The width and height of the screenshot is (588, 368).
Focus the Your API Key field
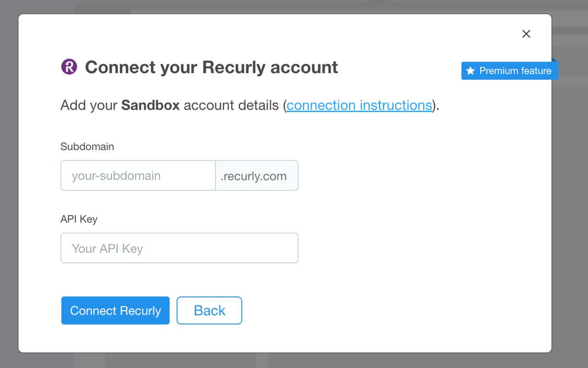[179, 248]
